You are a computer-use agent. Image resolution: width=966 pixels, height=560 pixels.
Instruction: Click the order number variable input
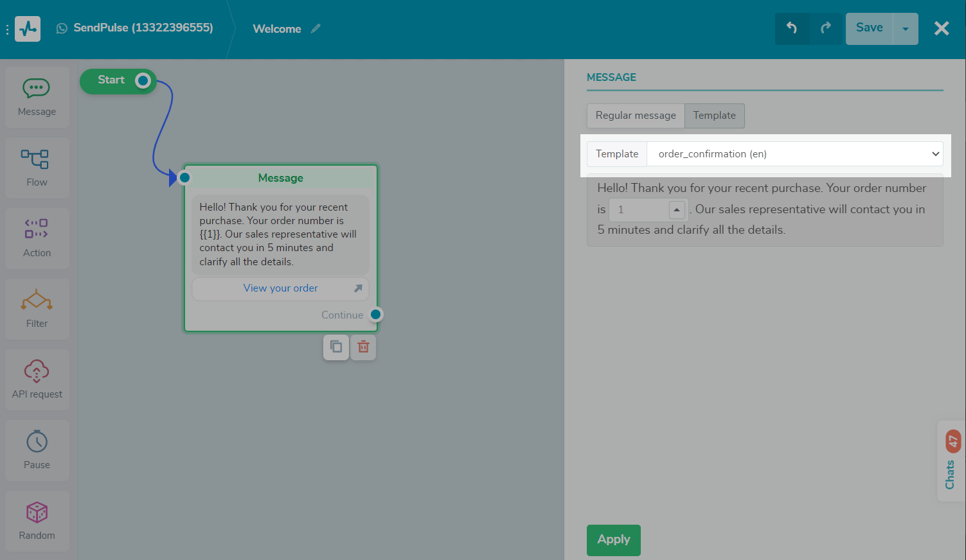(640, 209)
